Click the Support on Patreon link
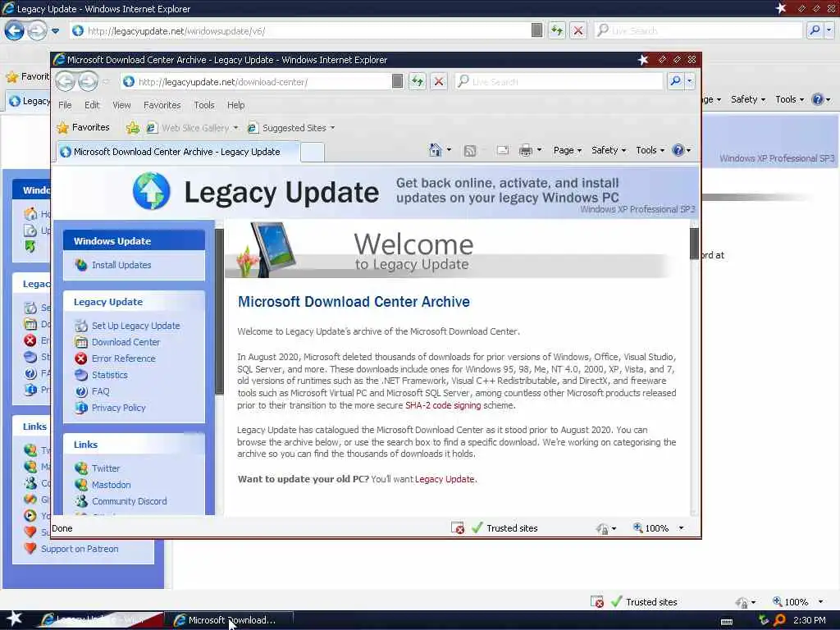This screenshot has width=840, height=630. [80, 549]
